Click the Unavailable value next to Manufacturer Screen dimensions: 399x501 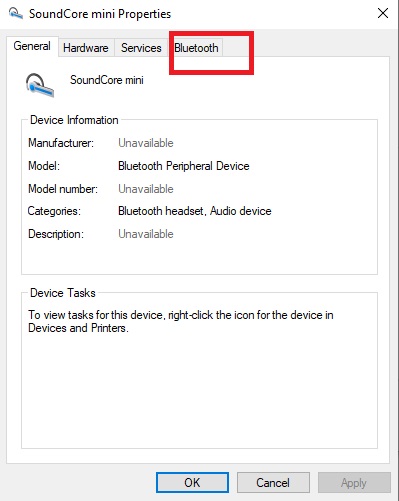[146, 143]
